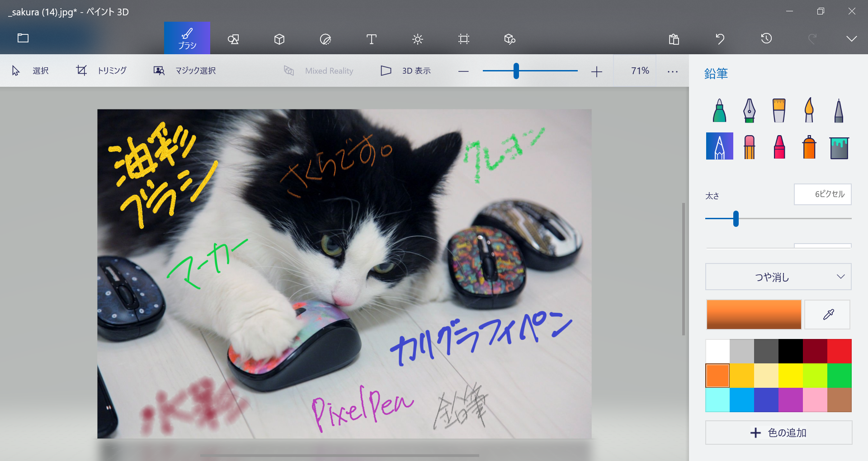Pick the bright yellow color swatch
The image size is (868, 461).
pos(791,376)
